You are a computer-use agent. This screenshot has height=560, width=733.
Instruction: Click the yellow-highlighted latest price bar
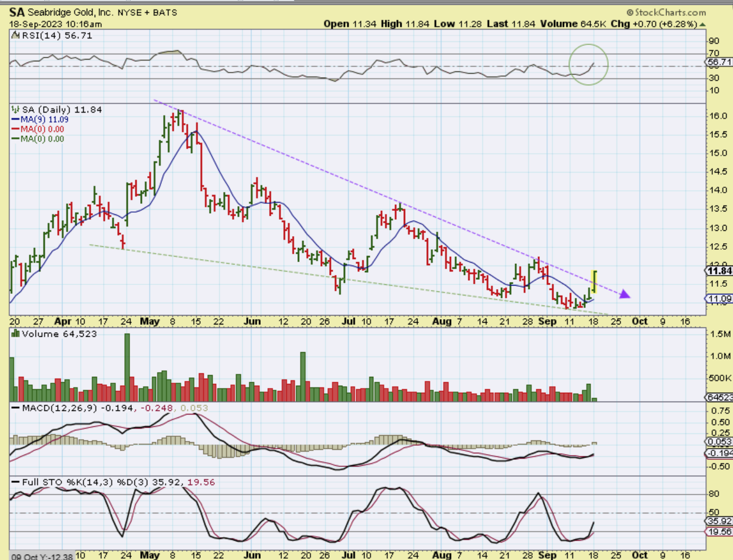tap(595, 281)
